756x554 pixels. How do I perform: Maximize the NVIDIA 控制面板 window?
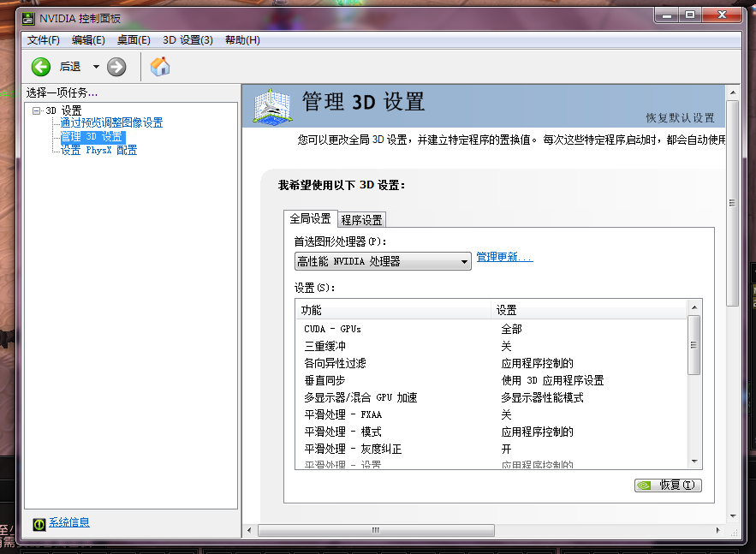pos(690,15)
